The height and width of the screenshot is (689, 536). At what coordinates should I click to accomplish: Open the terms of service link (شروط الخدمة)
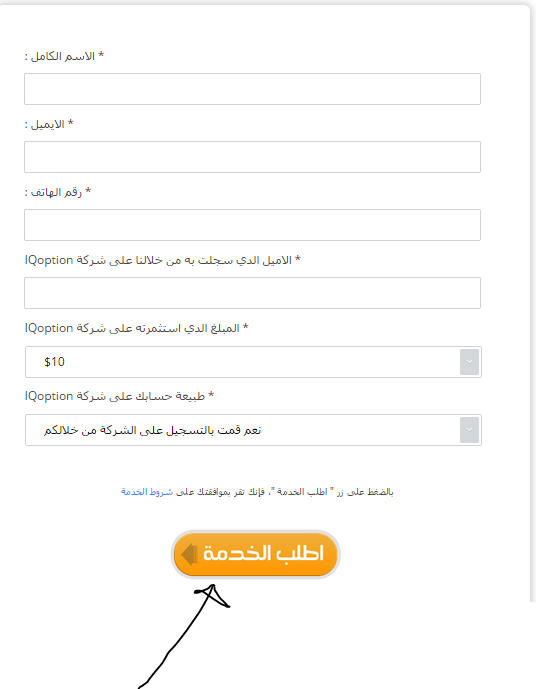click(147, 492)
